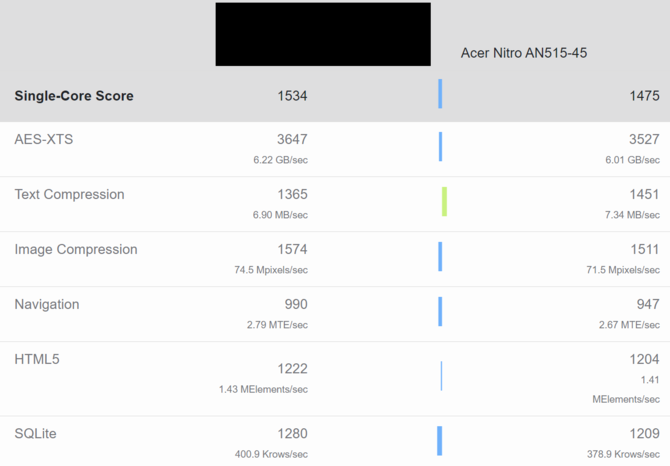Select the Navigation benchmark label
This screenshot has height=466, width=670.
47,304
